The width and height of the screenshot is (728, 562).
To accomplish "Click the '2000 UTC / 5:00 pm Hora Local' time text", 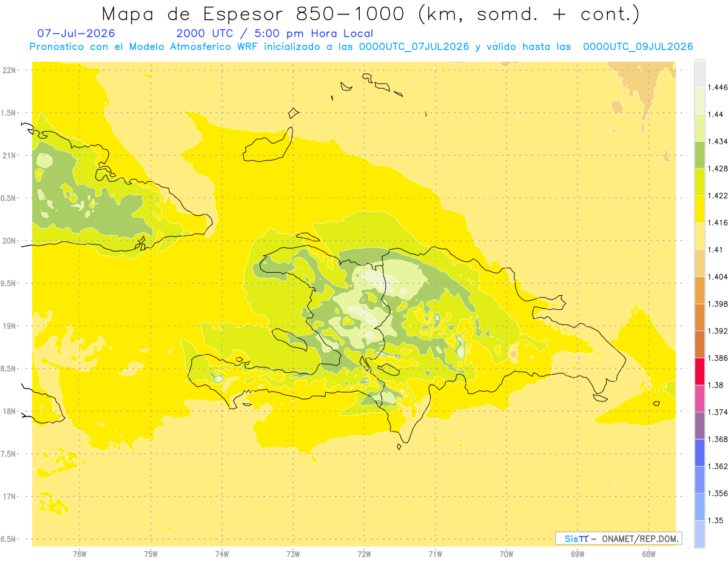I will pos(274,33).
